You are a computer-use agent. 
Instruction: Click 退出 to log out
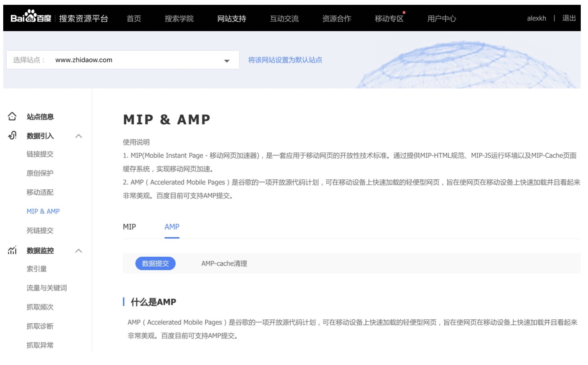point(570,18)
